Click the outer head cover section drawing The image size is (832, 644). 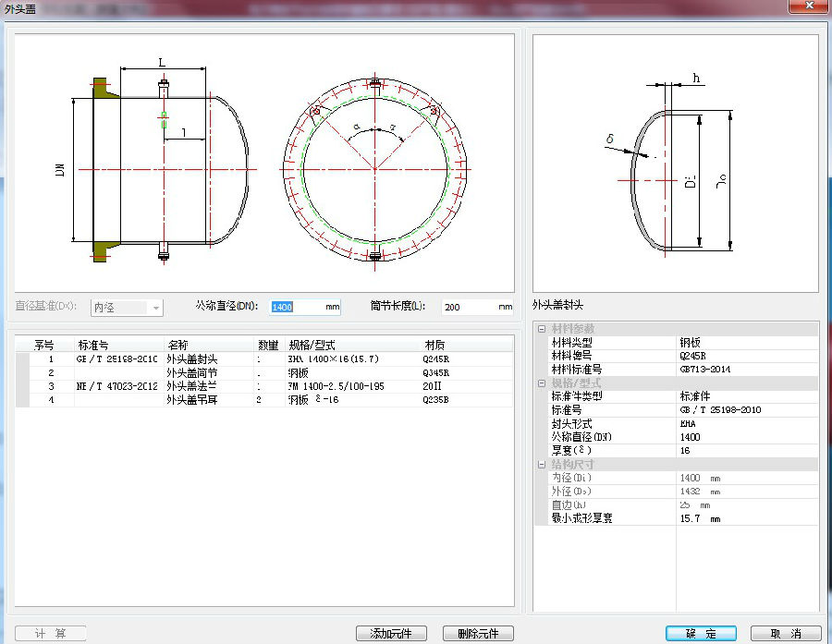264,163
